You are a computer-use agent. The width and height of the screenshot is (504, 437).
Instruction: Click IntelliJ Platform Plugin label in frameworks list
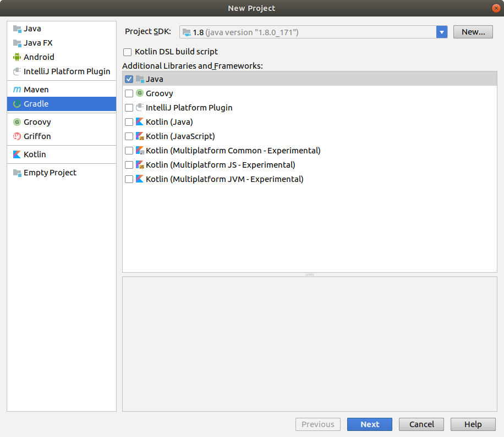pyautogui.click(x=189, y=108)
